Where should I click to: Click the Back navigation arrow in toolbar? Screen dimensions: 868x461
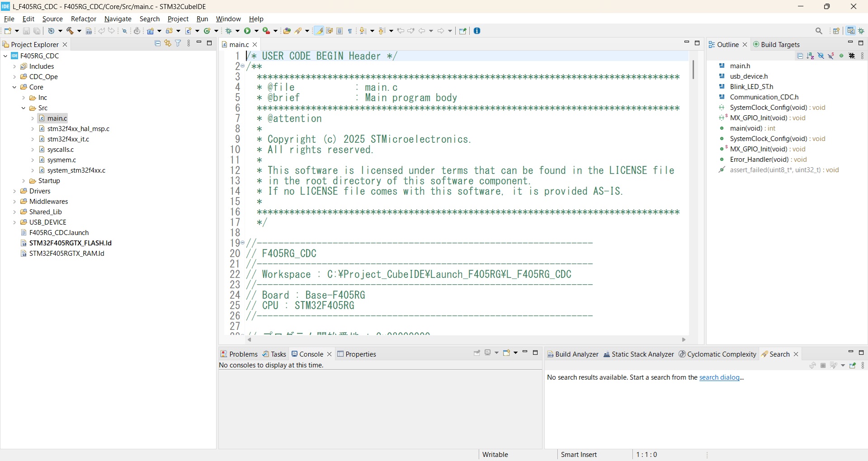[422, 31]
